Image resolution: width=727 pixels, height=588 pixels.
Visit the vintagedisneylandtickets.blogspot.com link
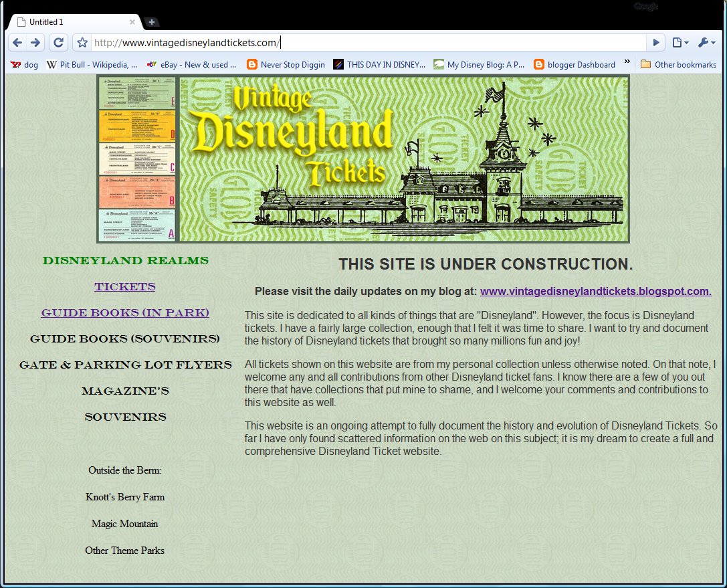(x=595, y=291)
